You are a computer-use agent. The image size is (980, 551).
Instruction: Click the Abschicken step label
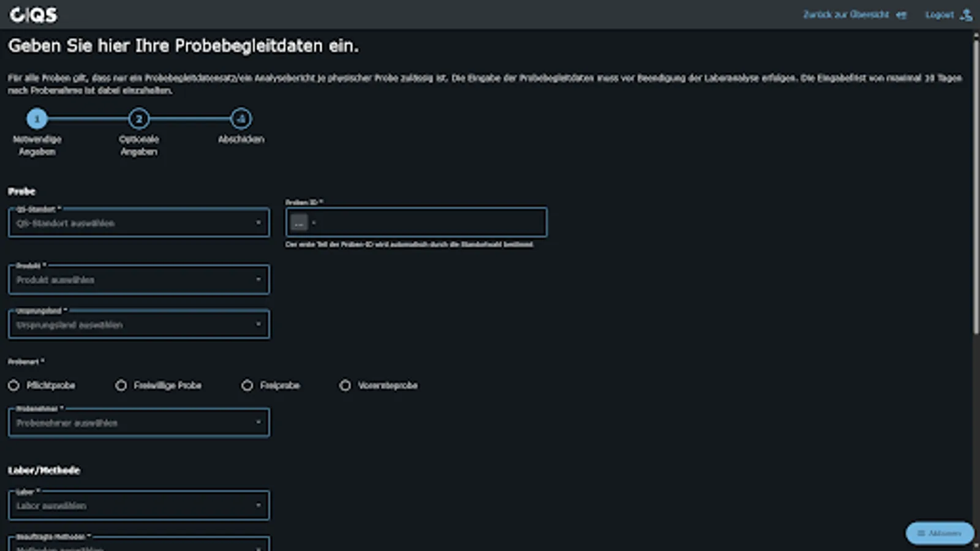[x=241, y=139]
